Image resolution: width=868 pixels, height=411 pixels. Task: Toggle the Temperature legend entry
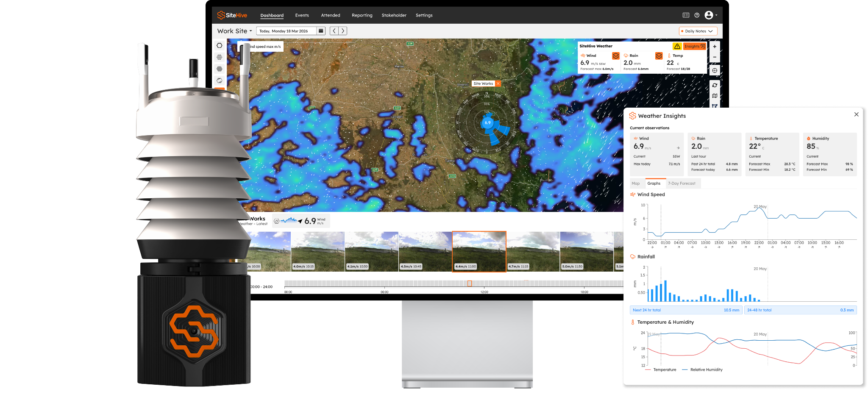pyautogui.click(x=661, y=370)
